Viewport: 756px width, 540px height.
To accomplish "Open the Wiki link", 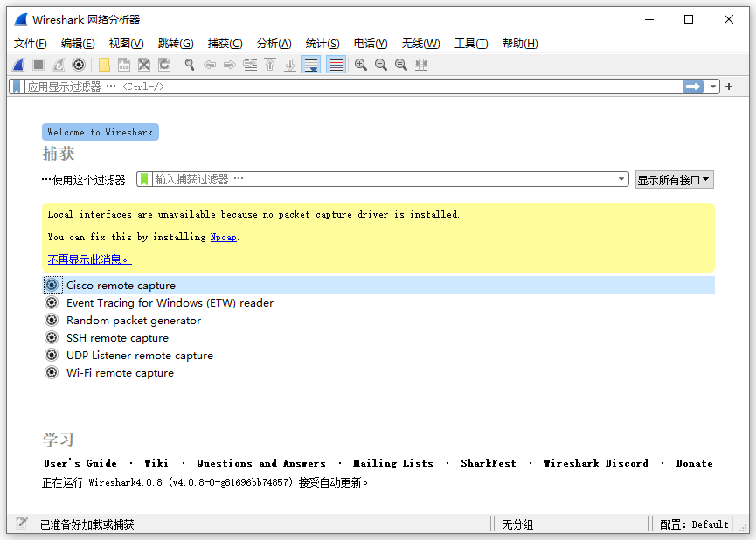I will point(156,463).
